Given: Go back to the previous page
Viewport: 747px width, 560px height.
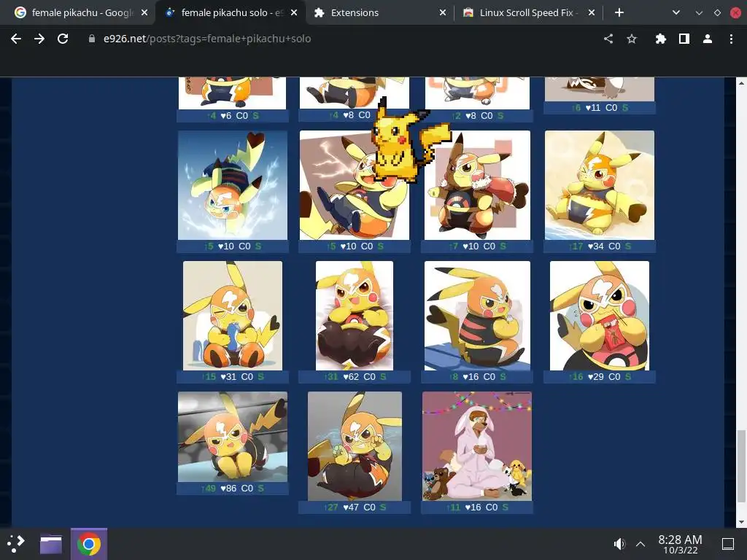Looking at the screenshot, I should 16,39.
